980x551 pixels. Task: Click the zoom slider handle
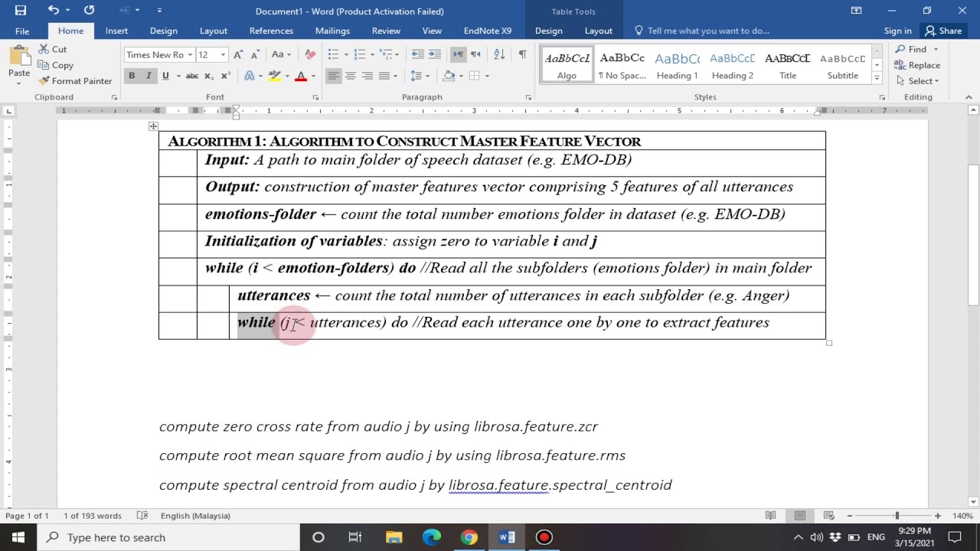[897, 516]
